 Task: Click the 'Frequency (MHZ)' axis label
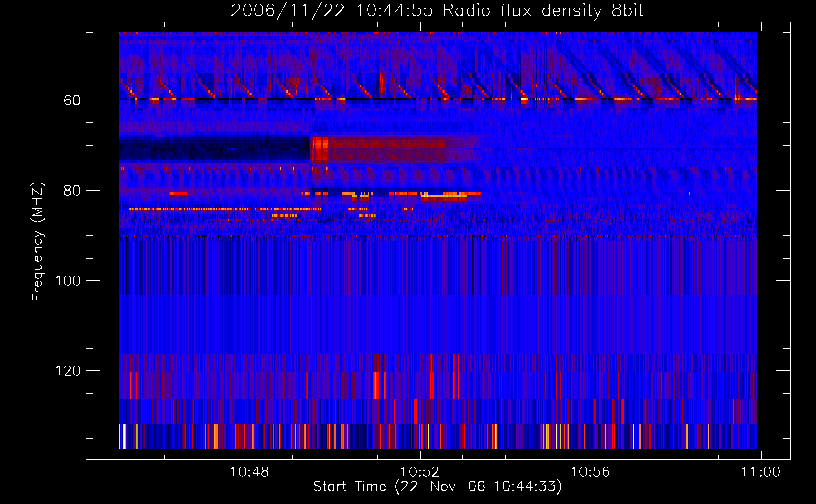pos(38,242)
